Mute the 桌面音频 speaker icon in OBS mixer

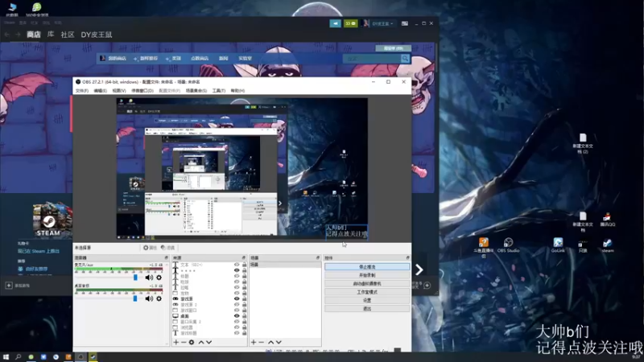(149, 298)
